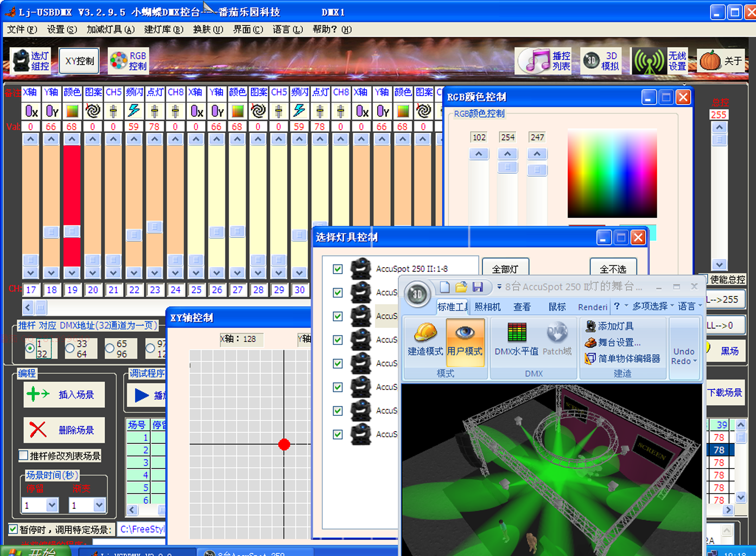Viewport: 756px width, 556px height.
Task: Click Y轴 icon of channel 18
Action: 52,111
